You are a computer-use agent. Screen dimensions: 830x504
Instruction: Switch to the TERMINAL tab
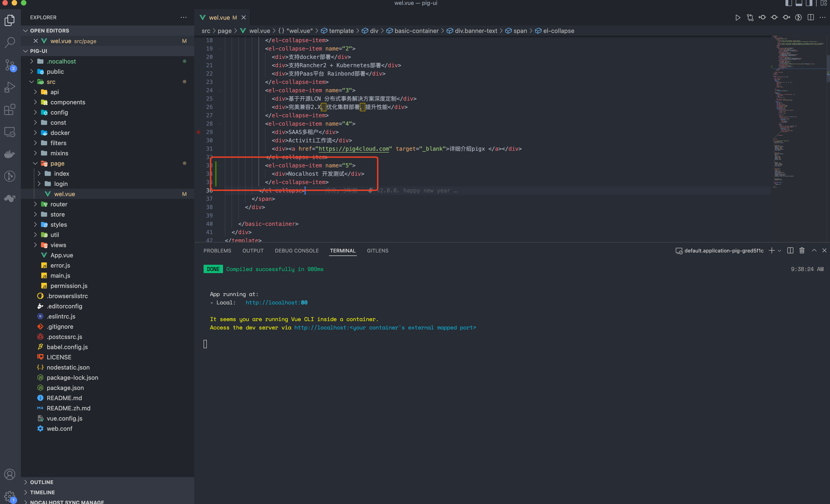pos(343,251)
